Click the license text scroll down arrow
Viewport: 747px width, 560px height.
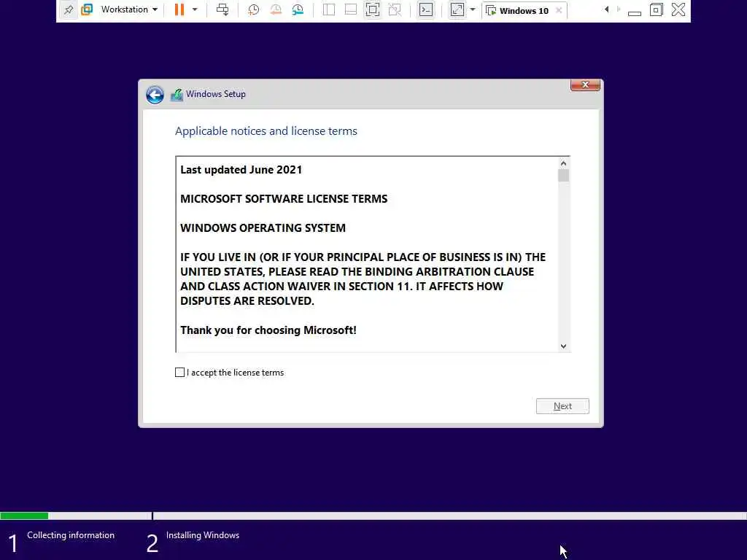564,346
